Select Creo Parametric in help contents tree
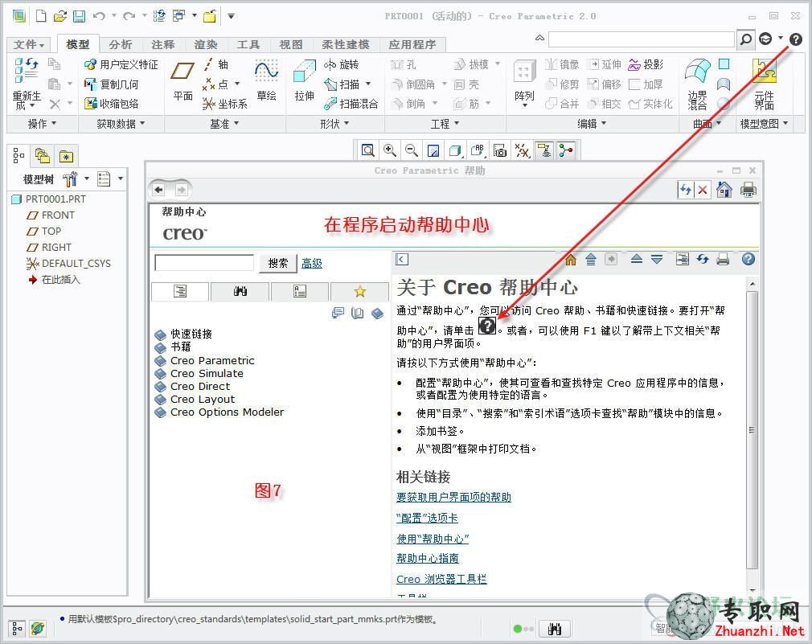The height and width of the screenshot is (644, 812). point(212,361)
